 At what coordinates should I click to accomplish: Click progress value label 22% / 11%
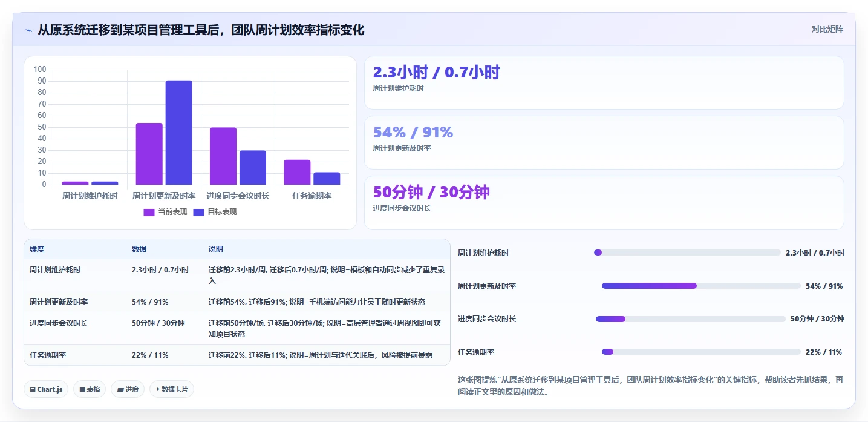coord(824,352)
